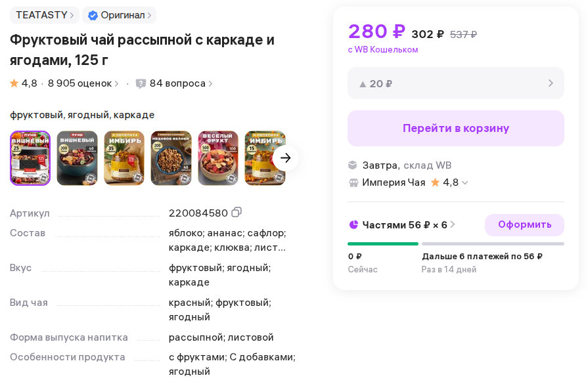
Task: Click the delivery box icon near «Завтра, склад WB»
Action: (353, 165)
